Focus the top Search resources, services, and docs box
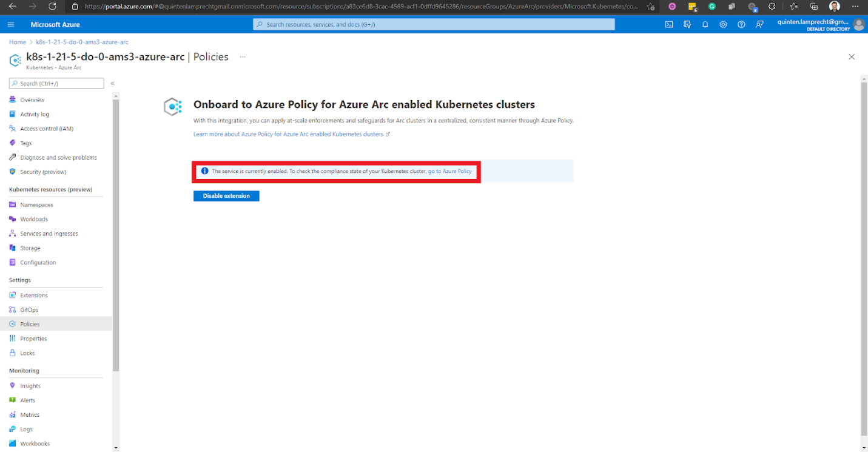 click(x=434, y=24)
